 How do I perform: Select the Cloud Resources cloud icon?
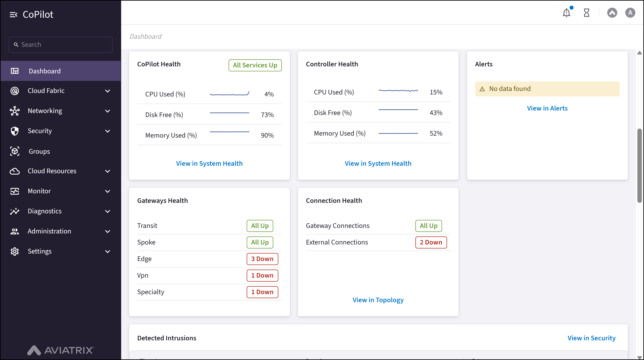point(15,171)
